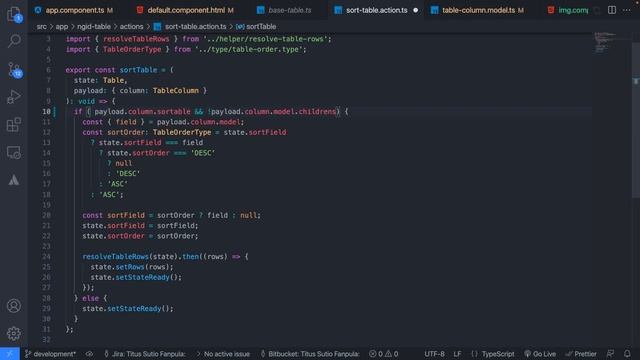Viewport: 640px width, 360px height.
Task: Click the feedback icon in status bar
Action: (x=610, y=354)
